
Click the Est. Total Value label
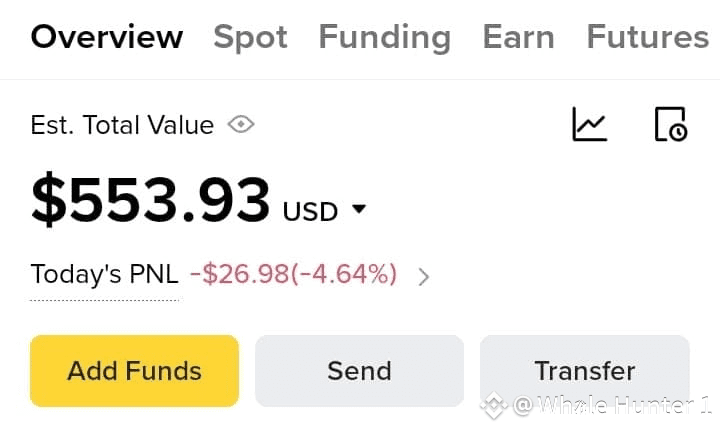(x=122, y=125)
